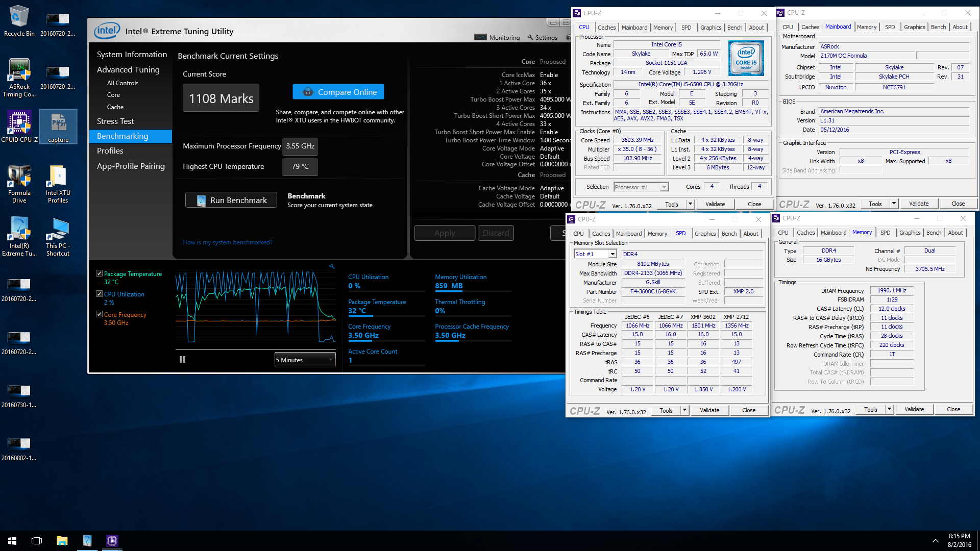This screenshot has height=551, width=980.
Task: Open the Slot #1 memory slot dropdown
Action: click(x=596, y=254)
